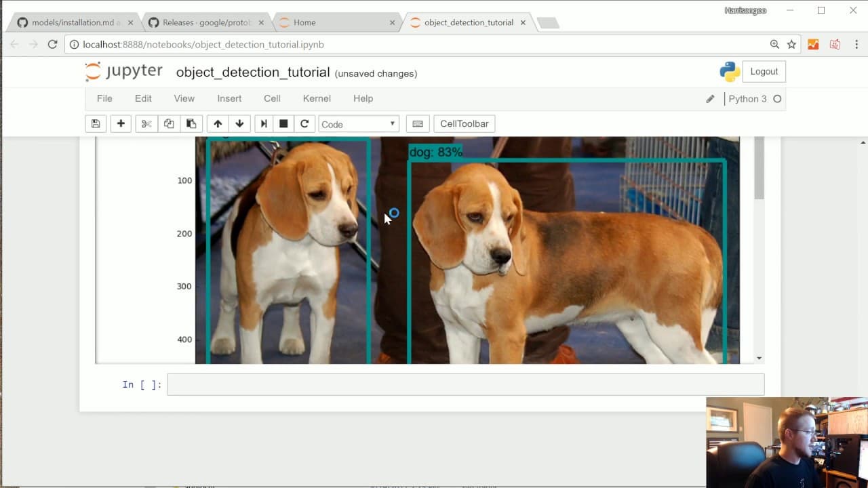Click the pencil edit mode indicator

(x=710, y=99)
